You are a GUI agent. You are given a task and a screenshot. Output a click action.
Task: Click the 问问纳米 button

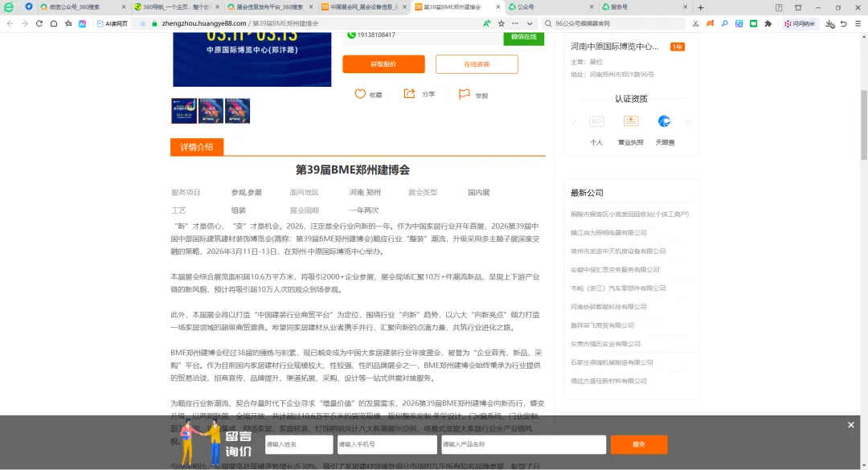point(800,24)
